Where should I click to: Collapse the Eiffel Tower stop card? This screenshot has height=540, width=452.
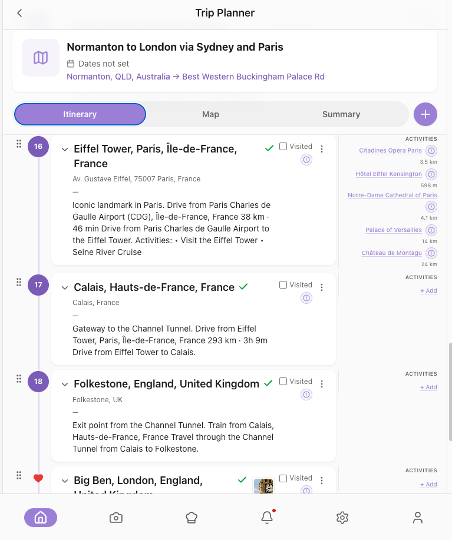(64, 149)
